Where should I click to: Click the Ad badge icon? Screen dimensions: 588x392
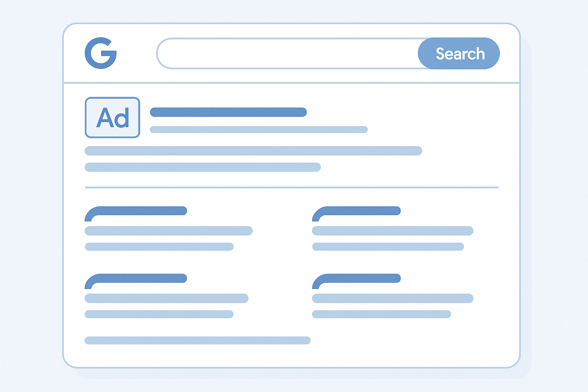pyautogui.click(x=112, y=118)
